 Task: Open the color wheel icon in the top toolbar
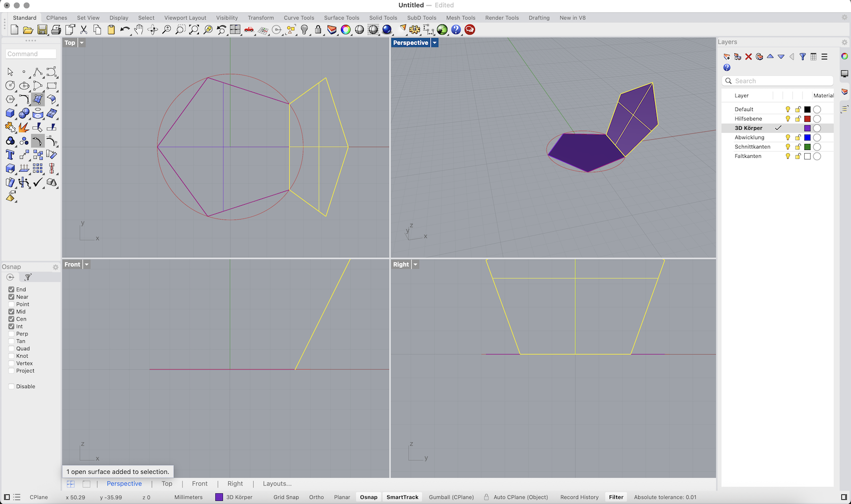346,30
